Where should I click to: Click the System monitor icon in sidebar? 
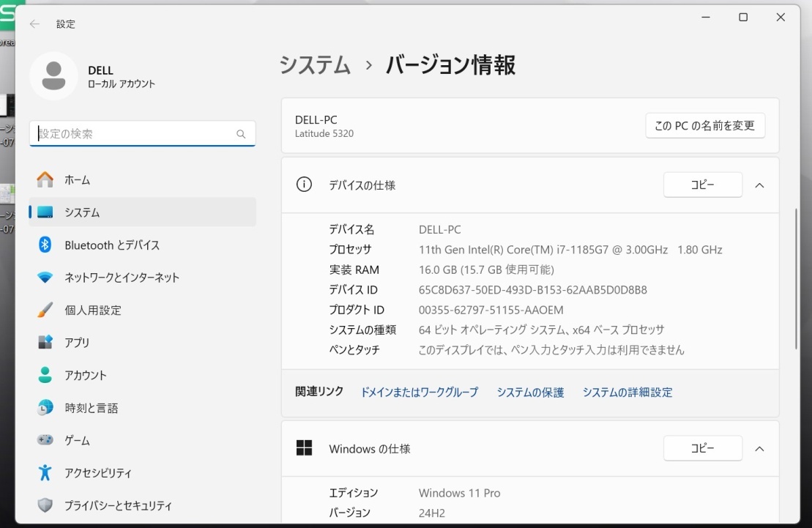tap(45, 212)
